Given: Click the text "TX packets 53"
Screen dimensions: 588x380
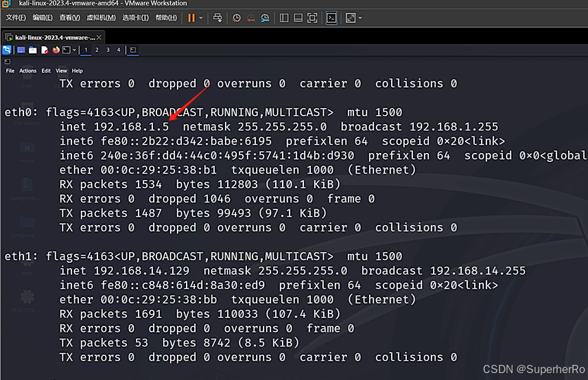Looking at the screenshot, I should pyautogui.click(x=104, y=343).
